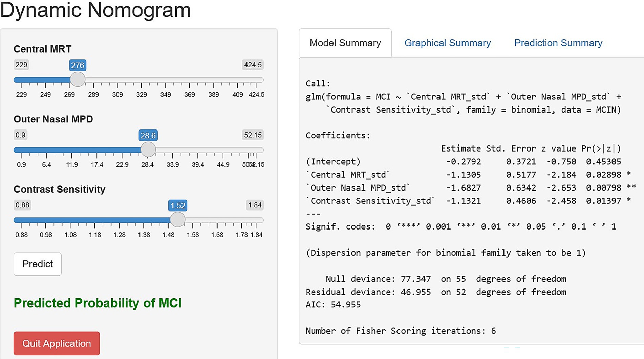Click the Outer Nasal MPD slider handle

[x=148, y=149]
